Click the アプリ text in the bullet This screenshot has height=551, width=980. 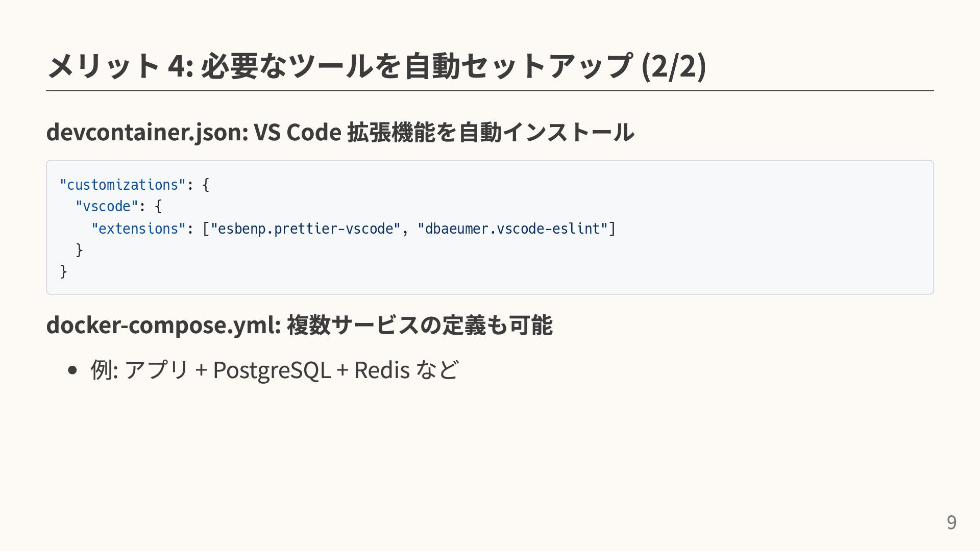coord(157,370)
